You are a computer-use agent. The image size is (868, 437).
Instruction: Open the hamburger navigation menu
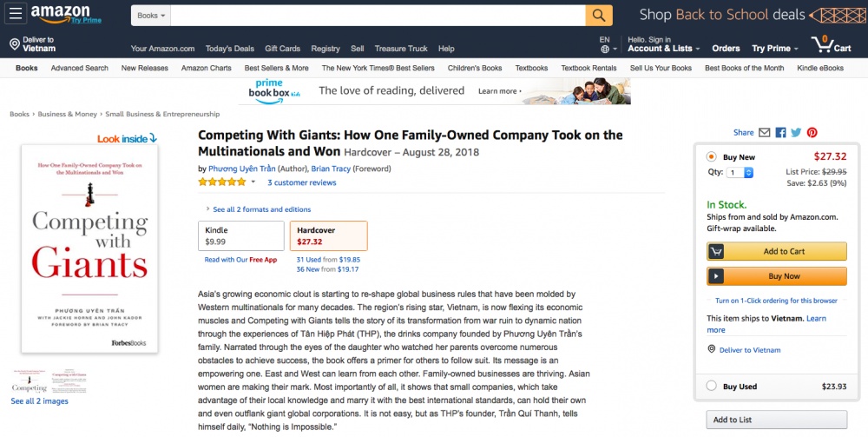16,15
